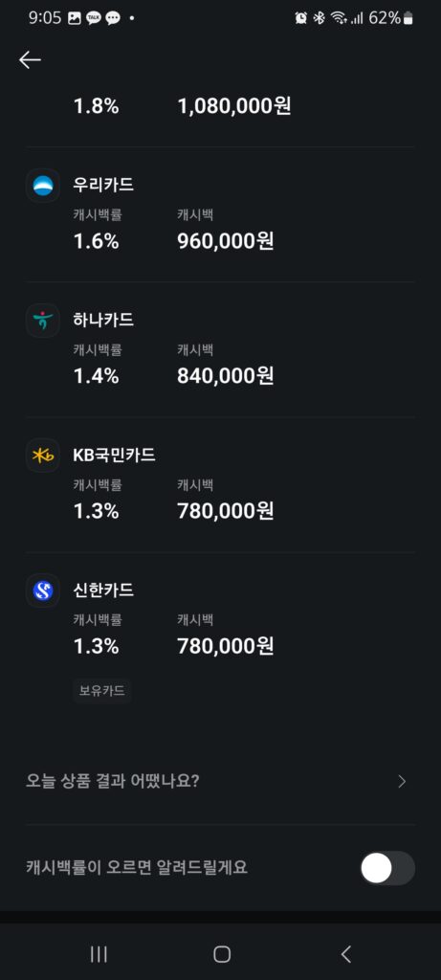Tap the KB국민카드 1.3% cashback rate
This screenshot has height=980, width=441.
(97, 511)
